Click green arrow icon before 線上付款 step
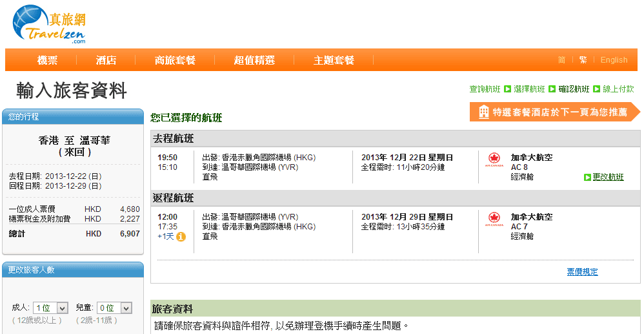Viewport: 644px width, 334px height. click(597, 89)
